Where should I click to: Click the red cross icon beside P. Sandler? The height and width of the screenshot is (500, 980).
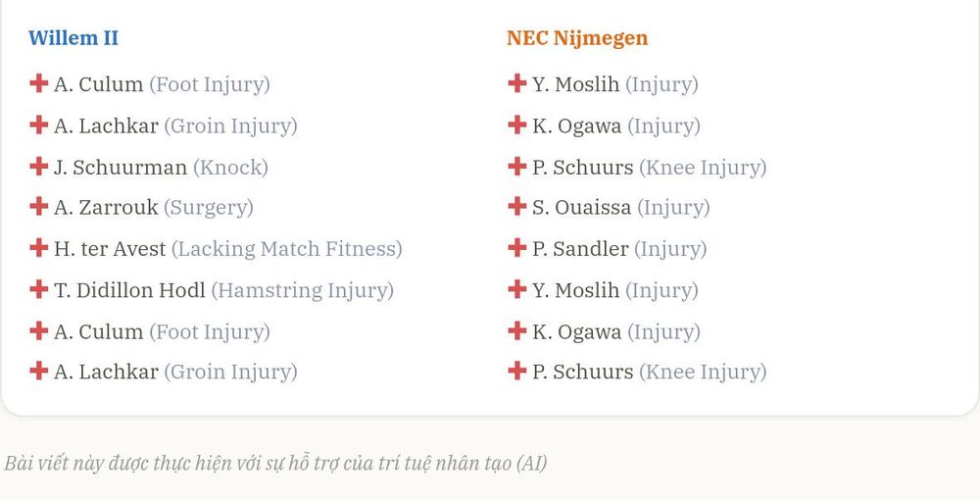pyautogui.click(x=516, y=247)
